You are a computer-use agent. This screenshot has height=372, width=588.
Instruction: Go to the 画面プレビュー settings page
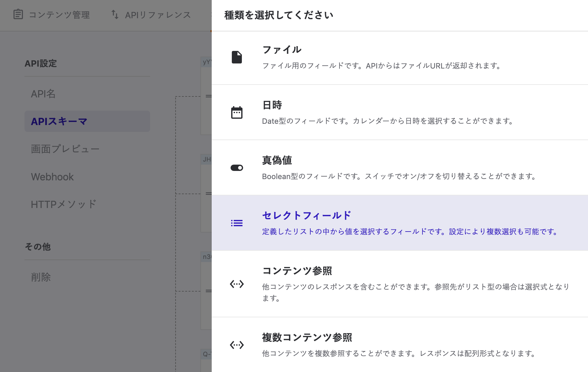pyautogui.click(x=65, y=149)
